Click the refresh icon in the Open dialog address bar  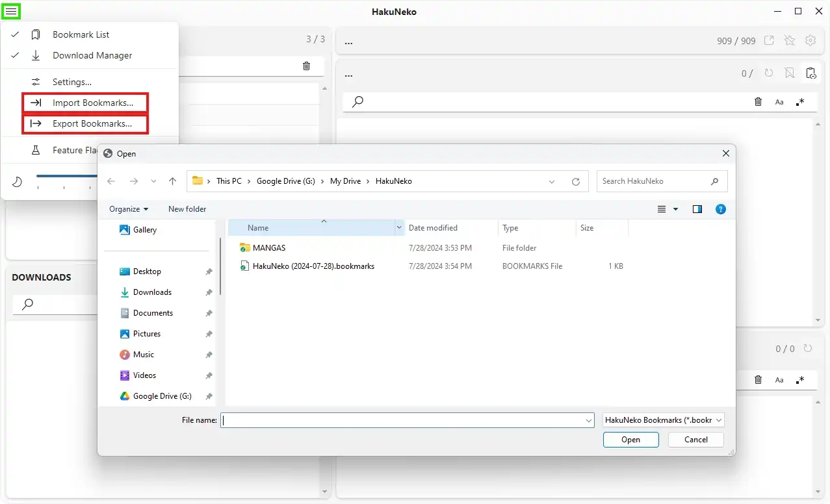[575, 182]
